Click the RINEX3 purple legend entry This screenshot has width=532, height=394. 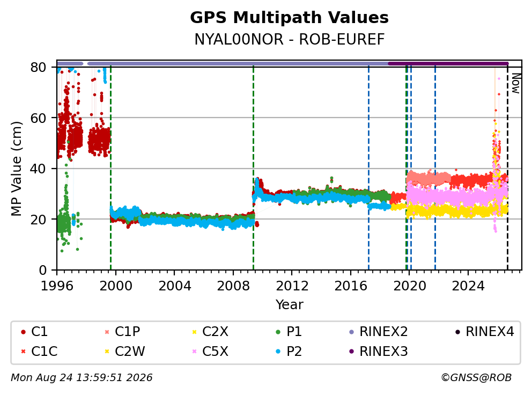coord(378,352)
